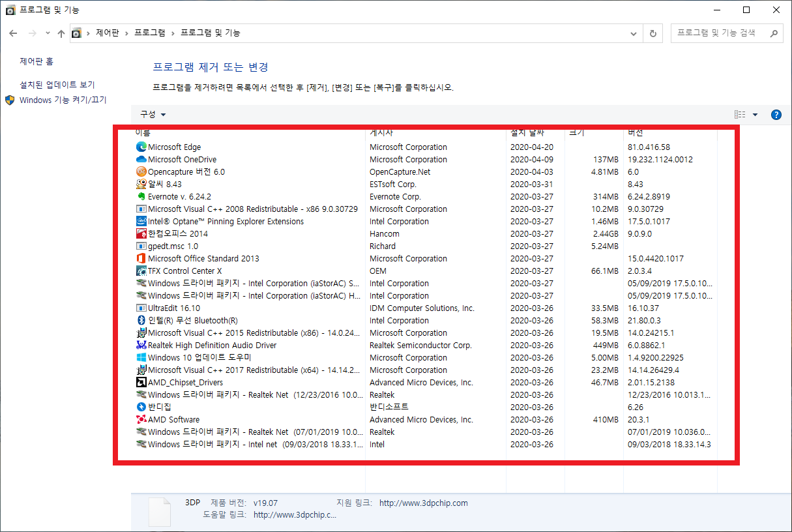Click the OEM publisher cell
792x532 pixels.
coord(378,271)
